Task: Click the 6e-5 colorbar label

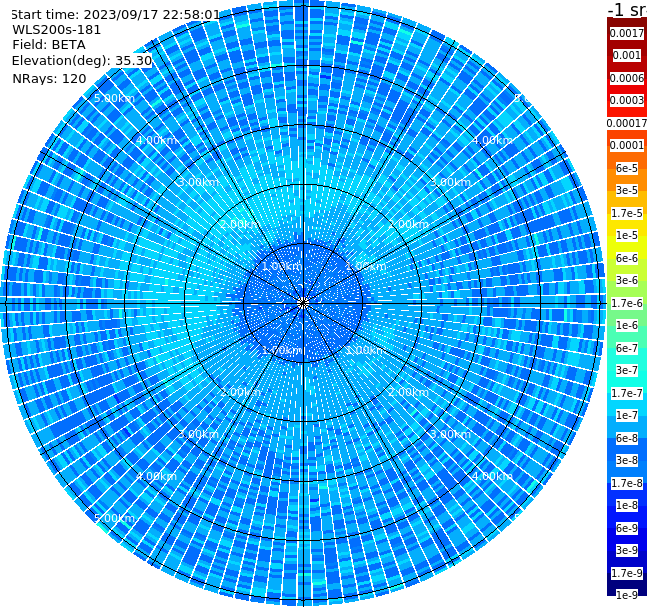Action: (x=627, y=168)
